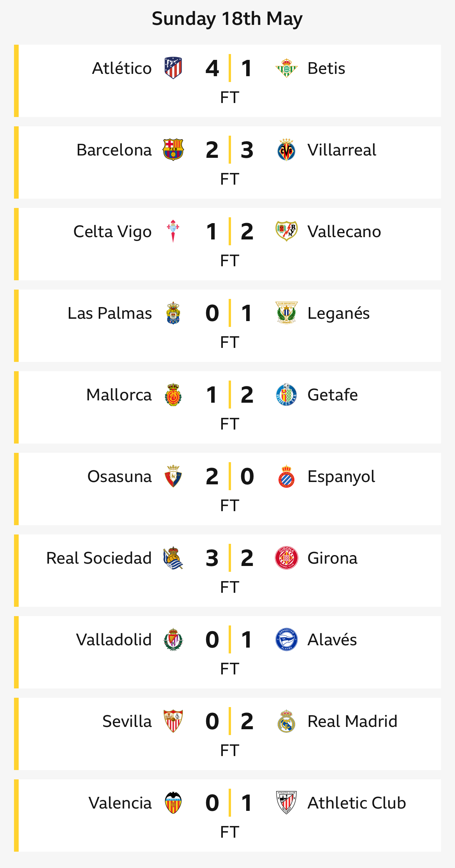Click the Rayo Vallecano crest
455x868 pixels.
287,232
